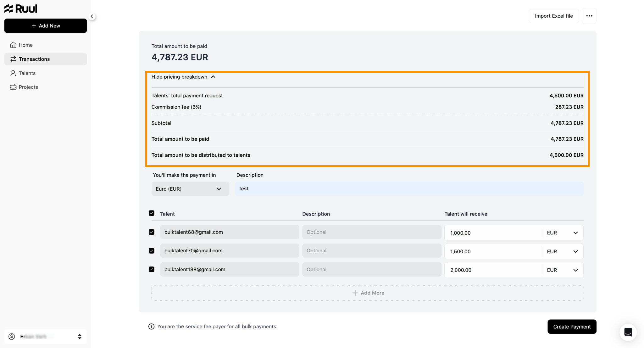Viewport: 644px width, 348px height.
Task: Click the Home house icon
Action: (13, 45)
